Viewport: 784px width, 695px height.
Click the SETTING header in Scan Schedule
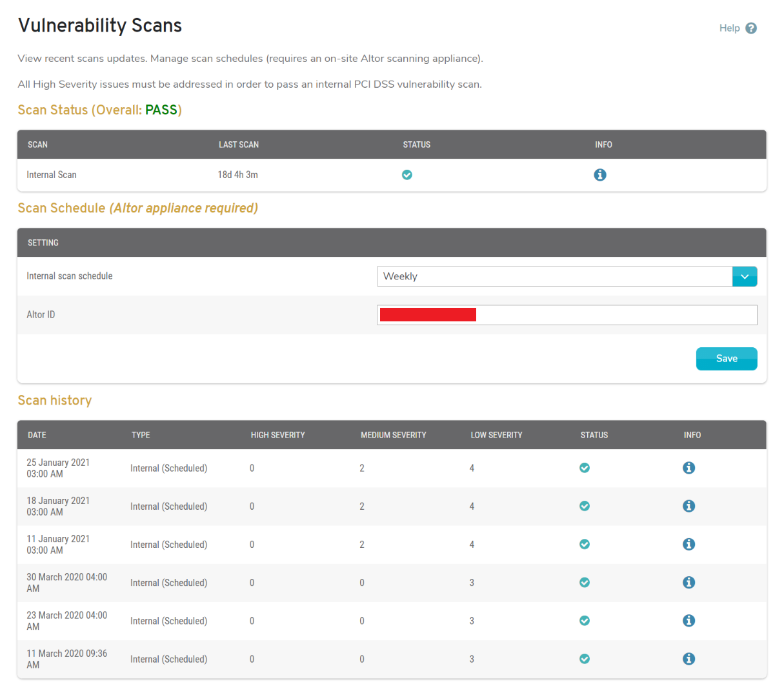(43, 243)
